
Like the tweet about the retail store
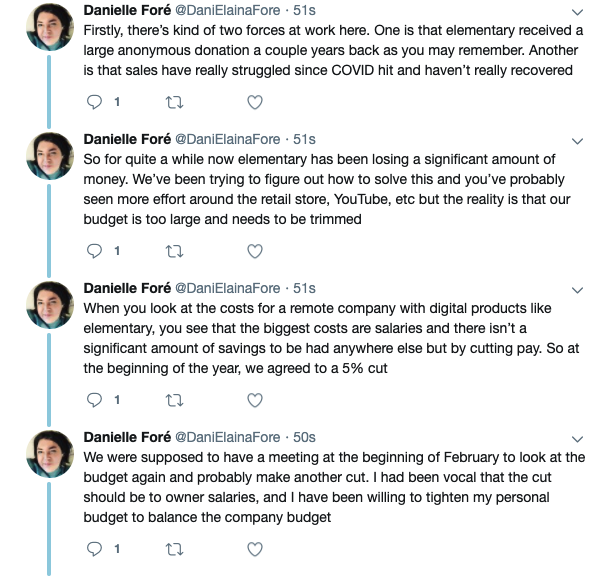tap(255, 251)
